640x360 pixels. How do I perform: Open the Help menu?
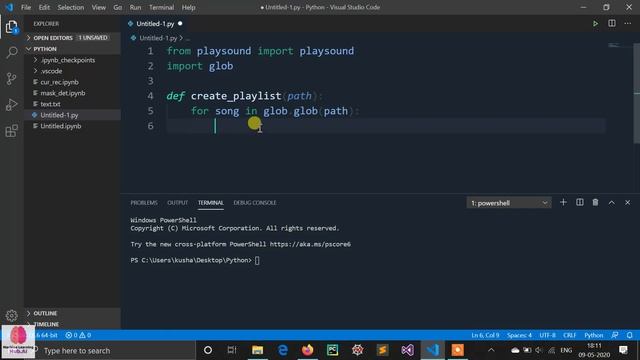point(188,7)
